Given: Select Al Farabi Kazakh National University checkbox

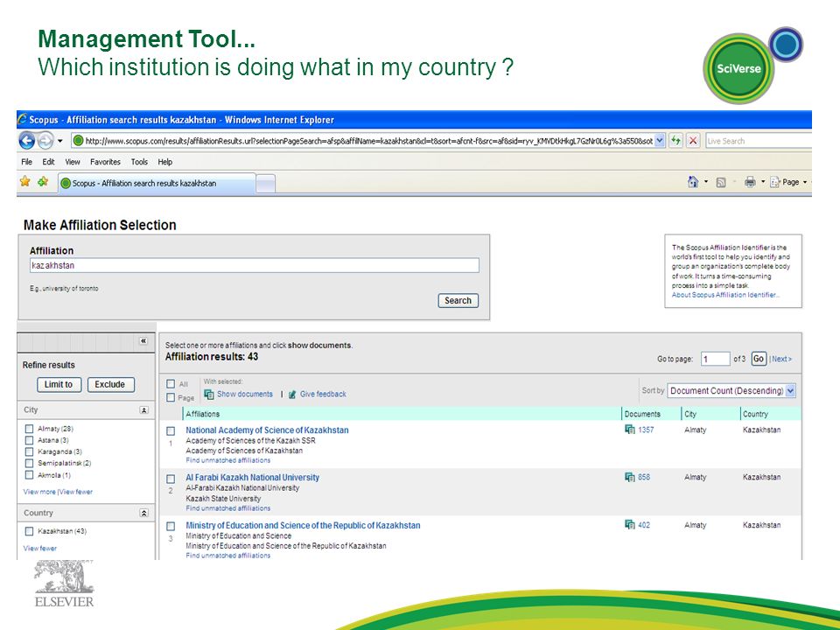Looking at the screenshot, I should click(x=171, y=479).
